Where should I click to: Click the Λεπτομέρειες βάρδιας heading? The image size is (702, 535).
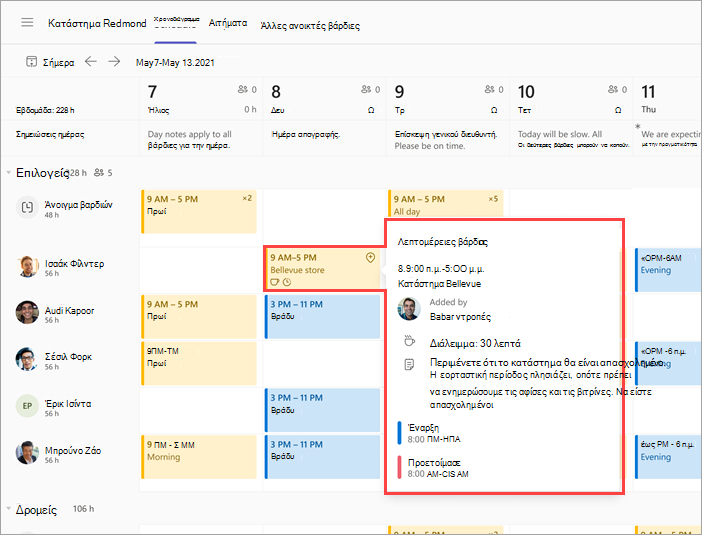(x=442, y=242)
